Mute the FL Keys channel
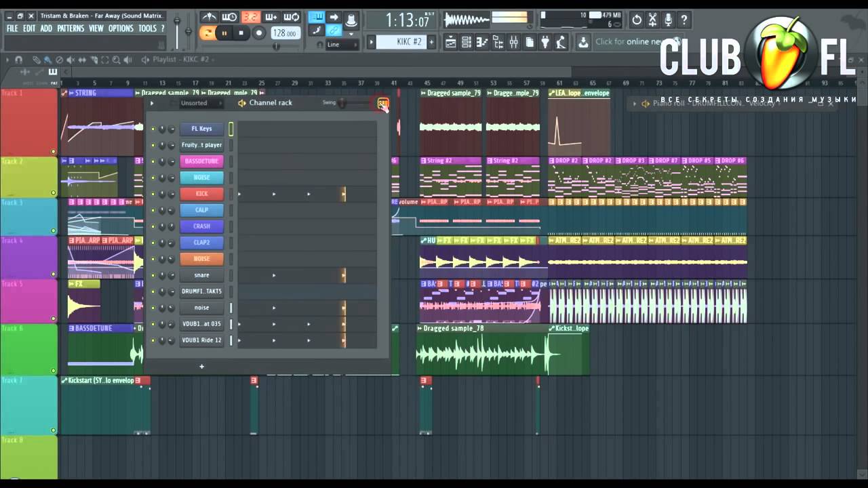Image resolution: width=868 pixels, height=488 pixels. [153, 129]
